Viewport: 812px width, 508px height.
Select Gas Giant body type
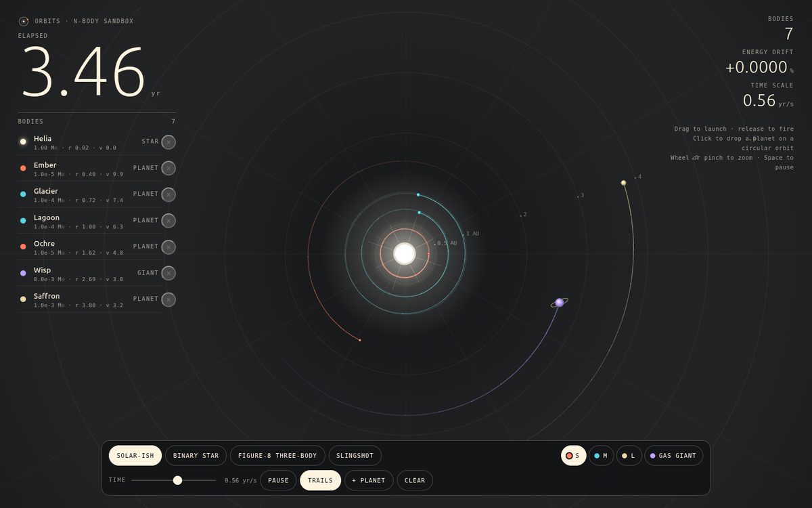pos(673,456)
